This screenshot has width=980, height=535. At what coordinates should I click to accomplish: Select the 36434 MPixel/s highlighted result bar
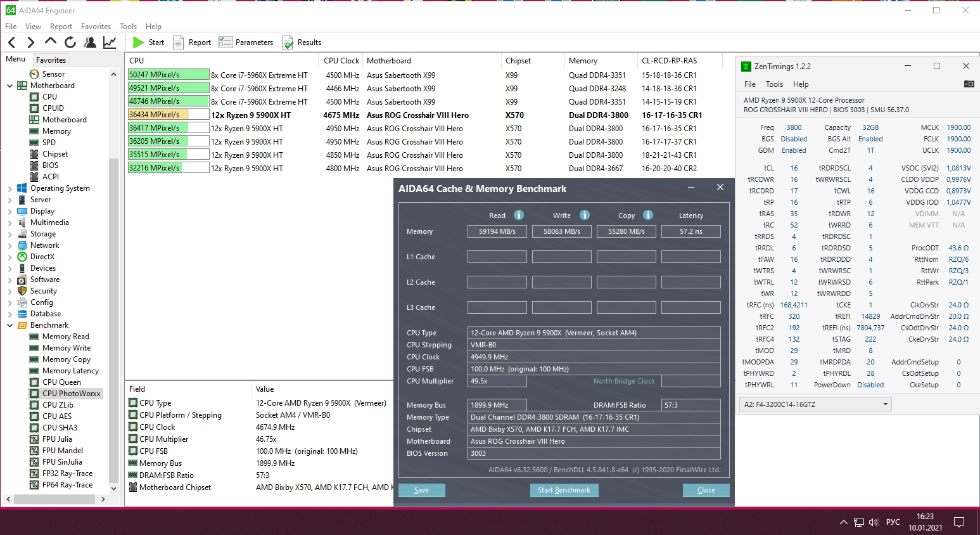tap(169, 115)
